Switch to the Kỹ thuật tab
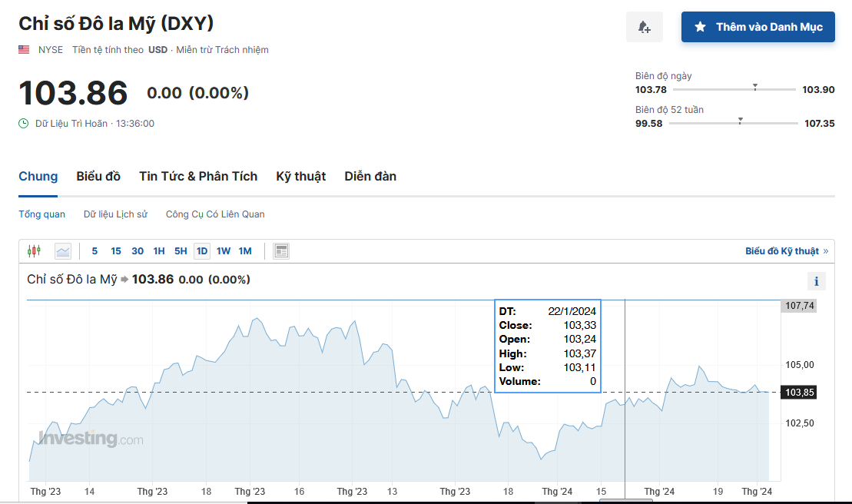The width and height of the screenshot is (852, 504). (300, 176)
